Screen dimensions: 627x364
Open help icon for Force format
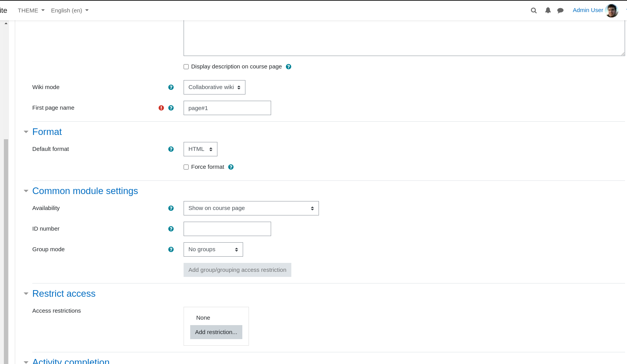tap(231, 167)
